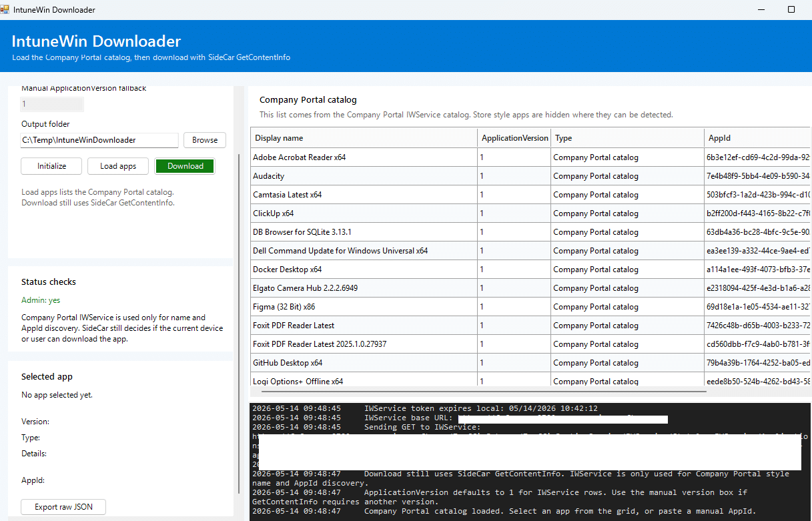Click the 'Company Portal catalog loaded' log line
Screen dimensions: 812x521
504,511
